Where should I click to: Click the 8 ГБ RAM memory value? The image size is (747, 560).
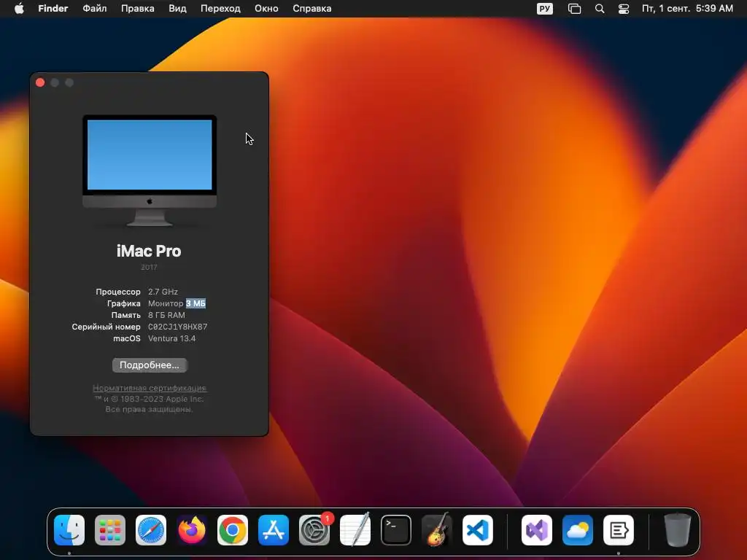[166, 315]
